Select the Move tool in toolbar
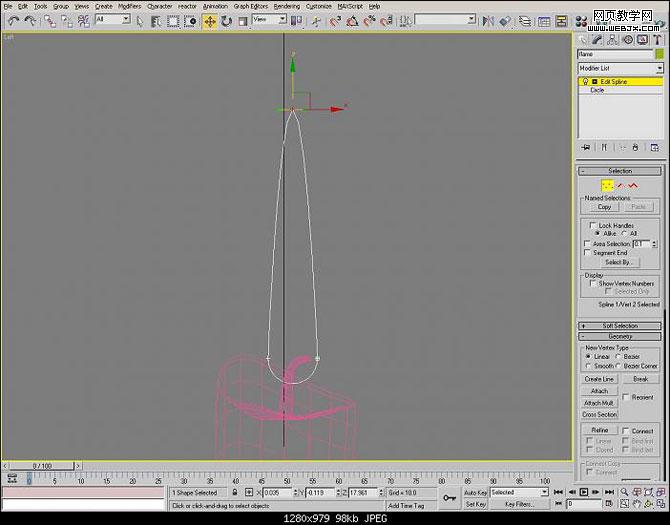Viewport: 670px width, 525px height. pos(209,21)
